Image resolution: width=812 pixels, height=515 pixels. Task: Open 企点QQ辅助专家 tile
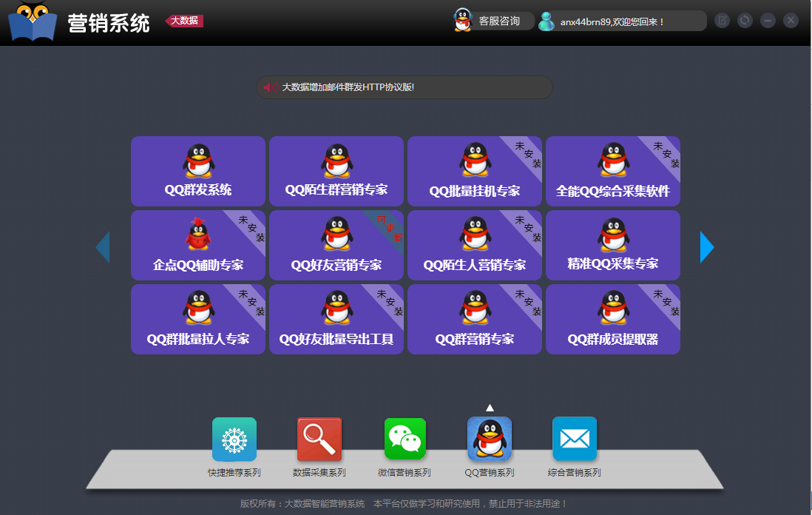[197, 245]
